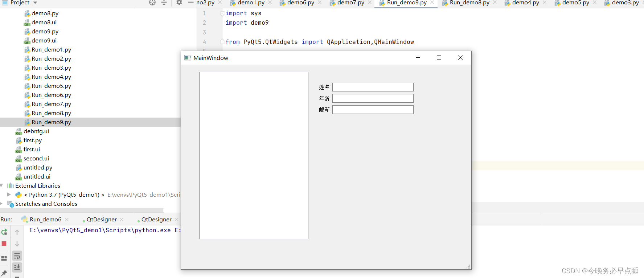Click the first.py Python file icon
The height and width of the screenshot is (278, 644).
[x=19, y=140]
